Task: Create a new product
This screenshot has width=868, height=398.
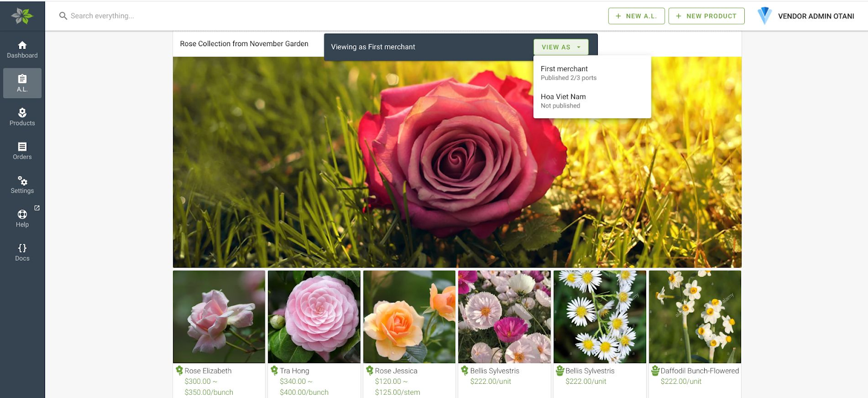Action: 706,16
